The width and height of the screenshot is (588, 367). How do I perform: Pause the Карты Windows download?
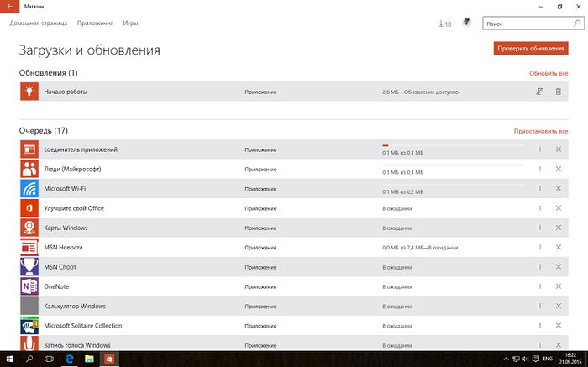(x=539, y=228)
